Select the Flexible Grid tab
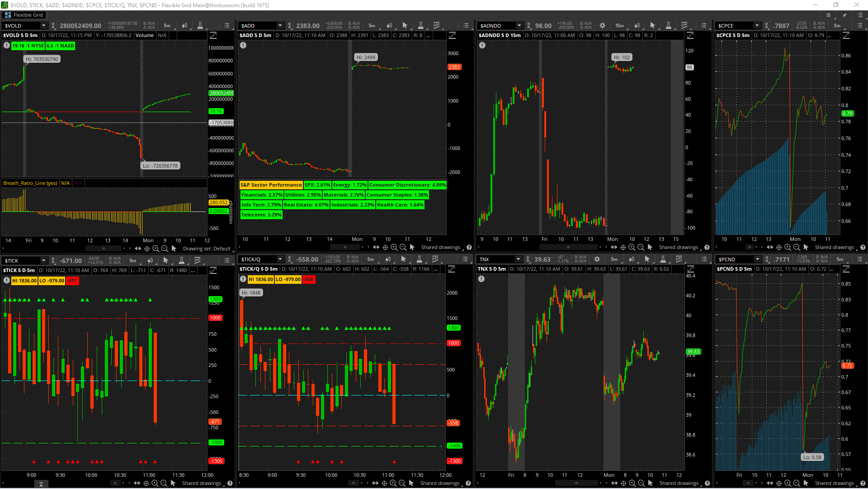Image resolution: width=868 pixels, height=489 pixels. (24, 15)
